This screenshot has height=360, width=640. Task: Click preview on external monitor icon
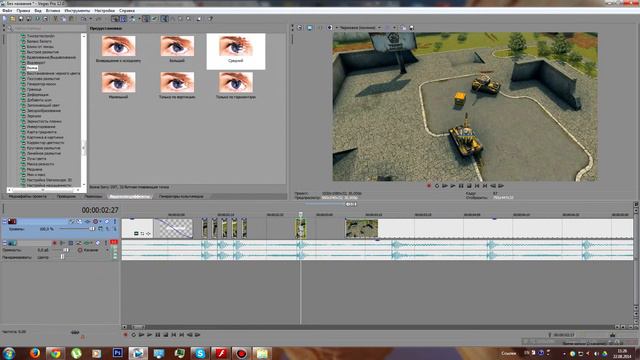pos(309,28)
